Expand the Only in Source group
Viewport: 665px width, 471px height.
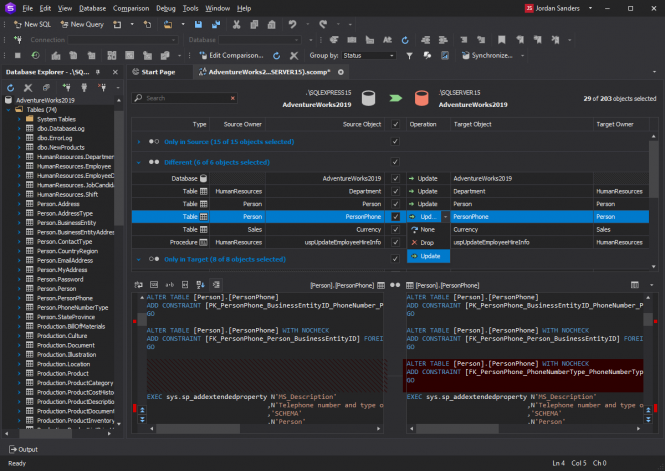click(139, 142)
